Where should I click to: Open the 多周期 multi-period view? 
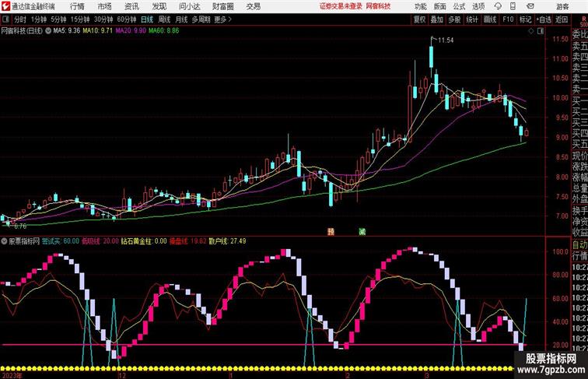click(201, 19)
